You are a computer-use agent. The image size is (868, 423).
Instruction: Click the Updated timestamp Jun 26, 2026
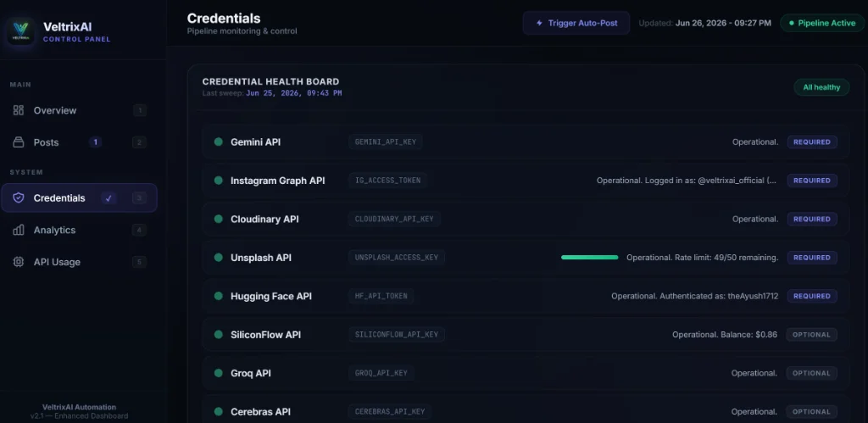(723, 23)
